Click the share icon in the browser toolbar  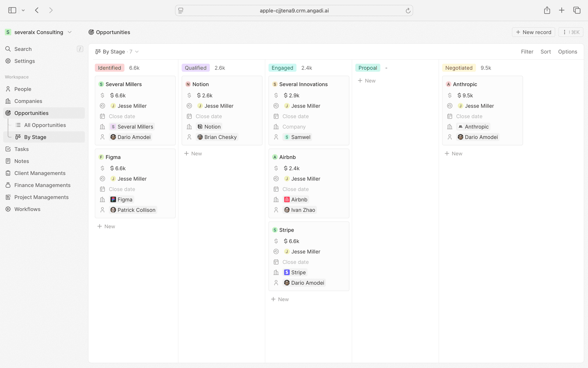[x=547, y=10]
